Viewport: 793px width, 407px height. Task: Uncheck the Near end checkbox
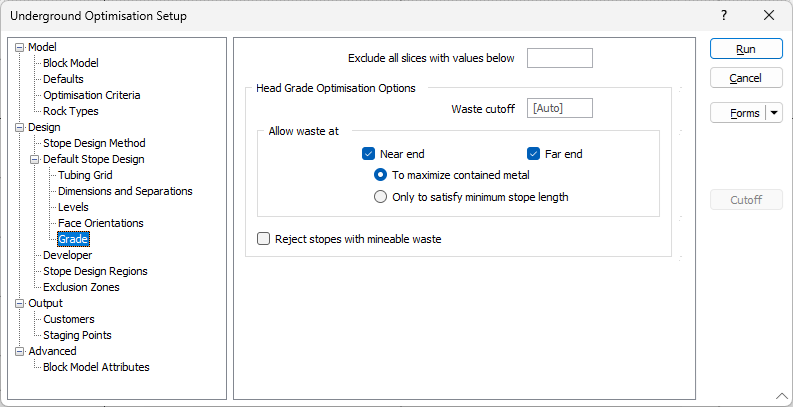[368, 154]
